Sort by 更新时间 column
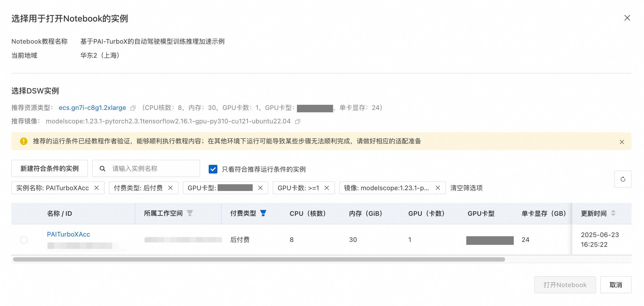Screen dimensions: 644x306 (613, 213)
